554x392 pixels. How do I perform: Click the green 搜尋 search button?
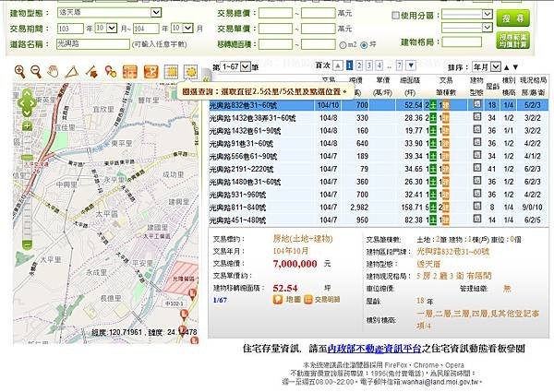point(513,18)
